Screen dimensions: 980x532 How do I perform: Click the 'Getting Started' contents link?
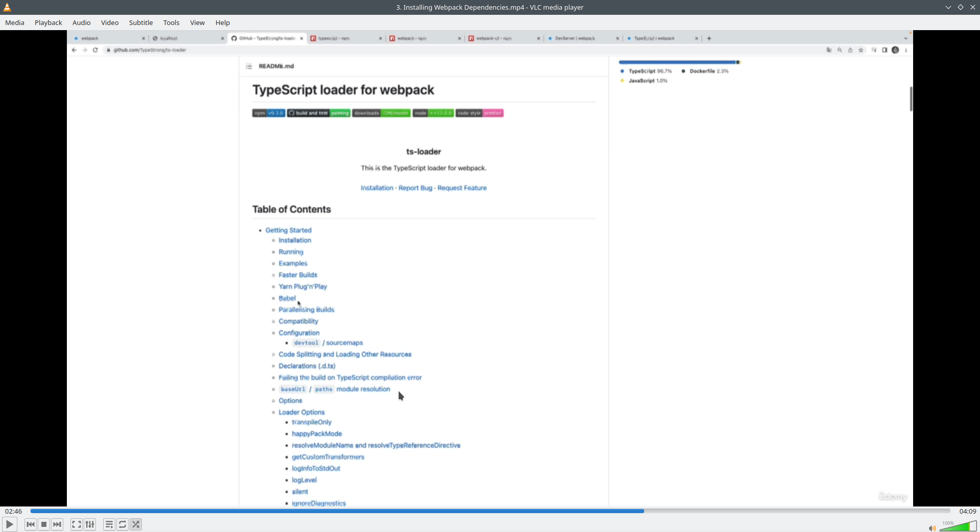(x=288, y=230)
